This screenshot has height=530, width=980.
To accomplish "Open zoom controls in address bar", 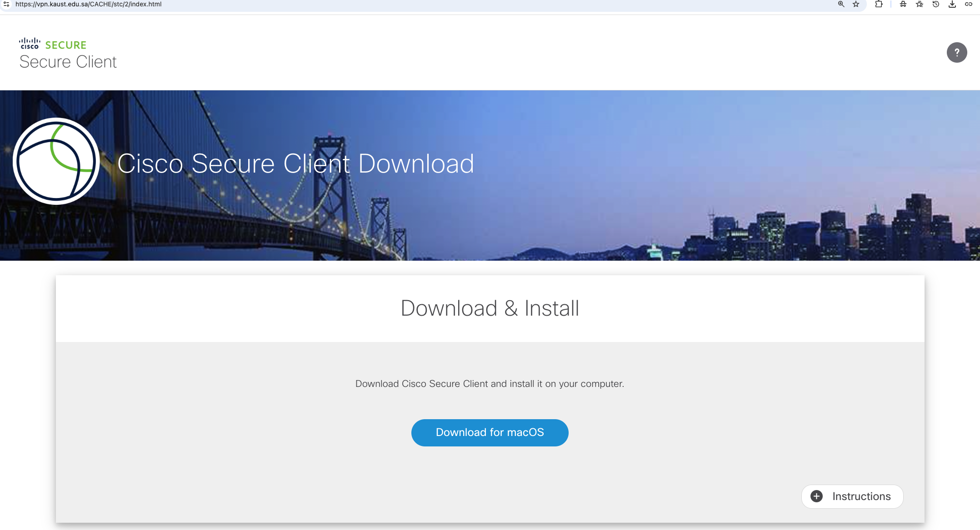I will 841,4.
